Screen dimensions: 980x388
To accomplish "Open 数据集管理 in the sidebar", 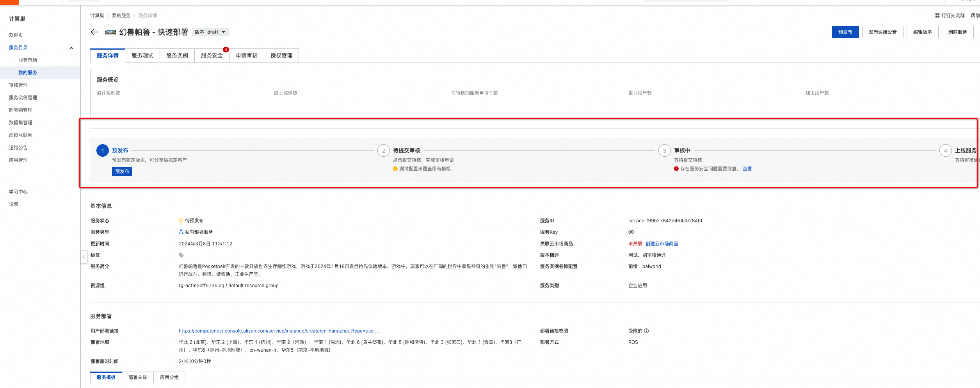I will tap(21, 123).
